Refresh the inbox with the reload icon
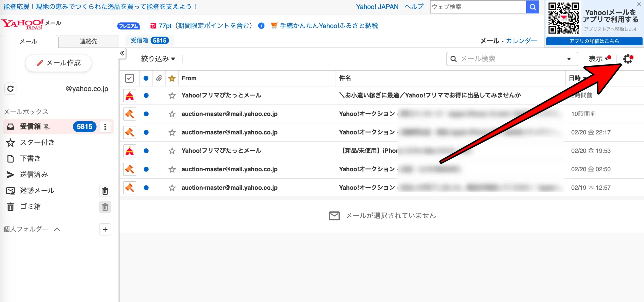 coord(10,89)
